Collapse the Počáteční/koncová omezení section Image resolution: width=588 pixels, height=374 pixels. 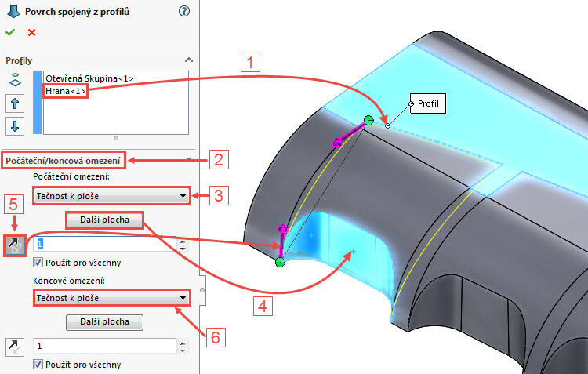point(189,160)
